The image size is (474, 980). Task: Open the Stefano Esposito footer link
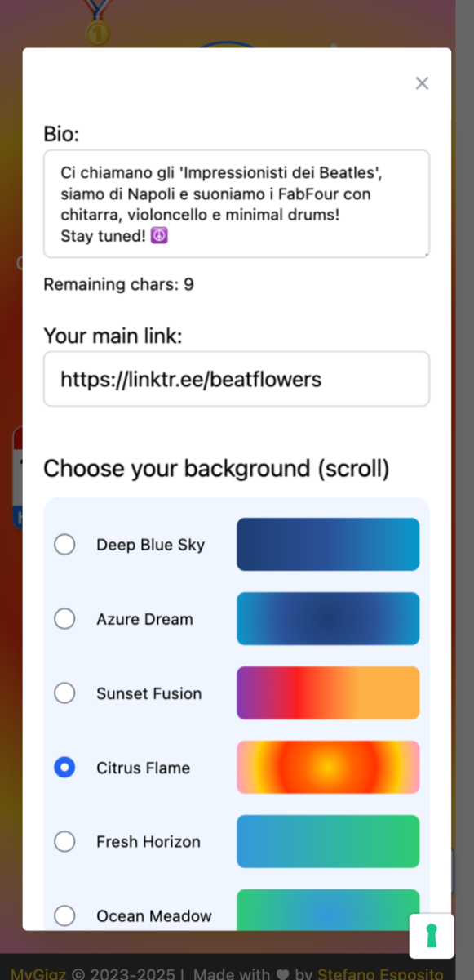pos(383,973)
